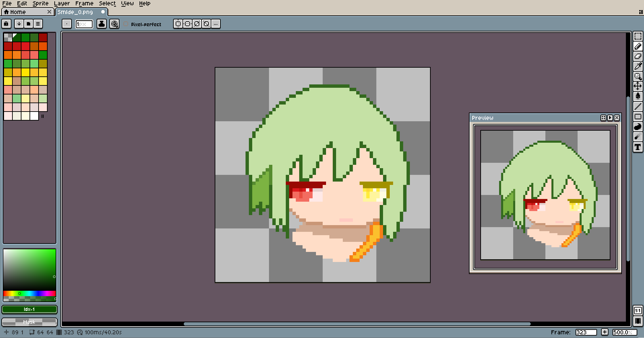Open the palette presets square button
This screenshot has width=644, height=338.
pos(29,24)
